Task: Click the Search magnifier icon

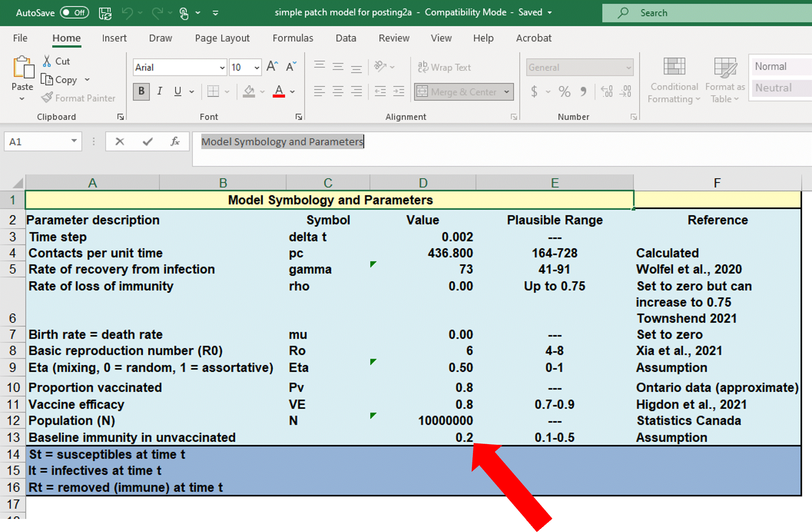Action: coord(623,13)
